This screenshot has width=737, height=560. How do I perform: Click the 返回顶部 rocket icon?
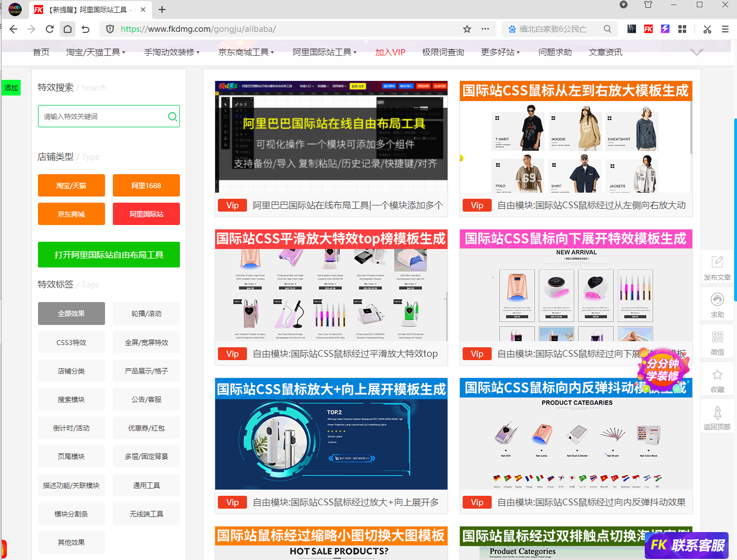pos(717,417)
